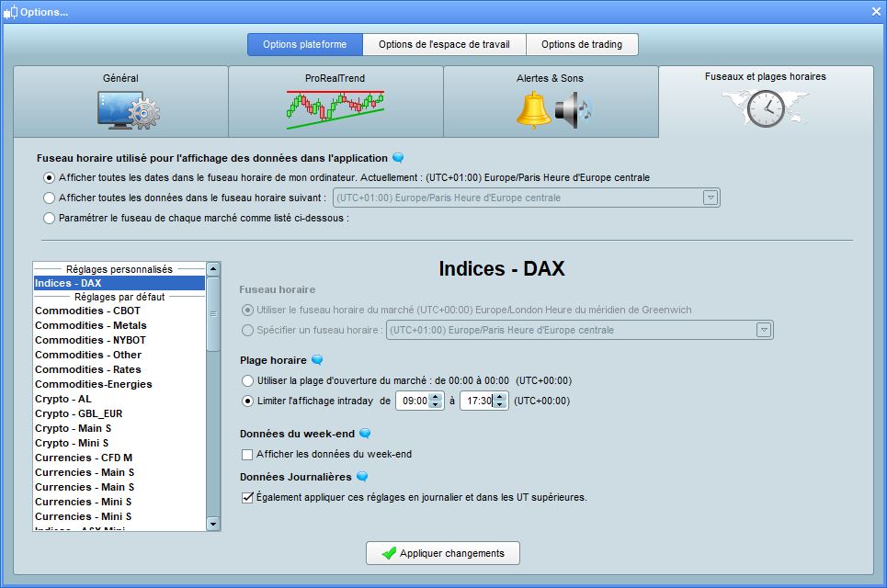Enable Afficher les données du week-end

pyautogui.click(x=247, y=455)
